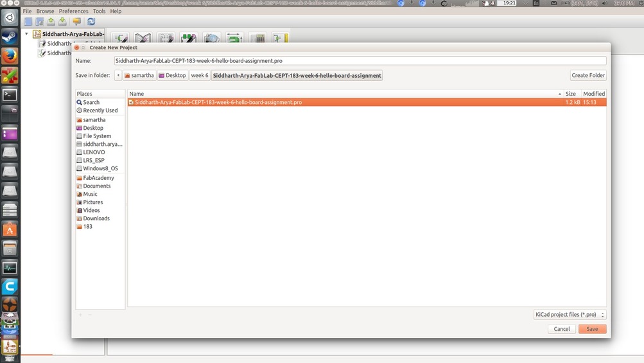The width and height of the screenshot is (644, 363).
Task: Open the Help menu
Action: click(116, 11)
